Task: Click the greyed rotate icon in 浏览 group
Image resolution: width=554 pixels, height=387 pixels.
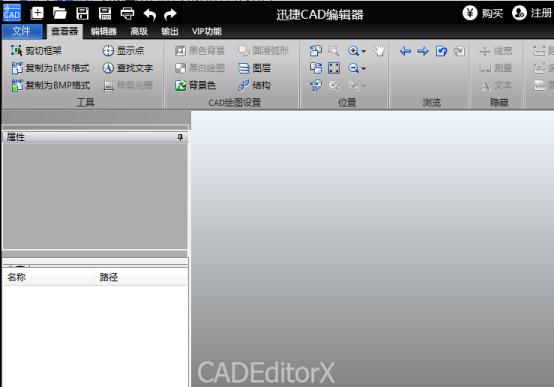Action: (459, 51)
